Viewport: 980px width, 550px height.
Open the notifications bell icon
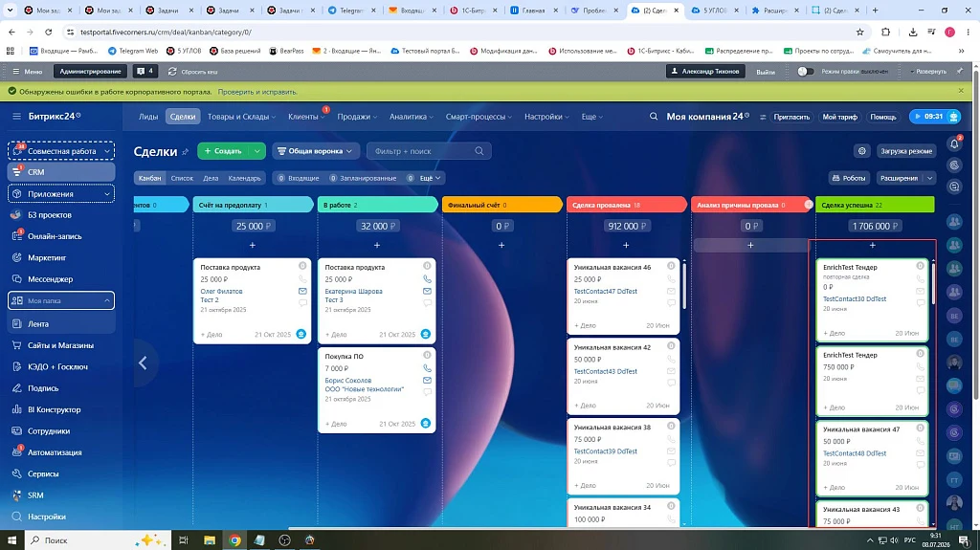click(x=954, y=143)
